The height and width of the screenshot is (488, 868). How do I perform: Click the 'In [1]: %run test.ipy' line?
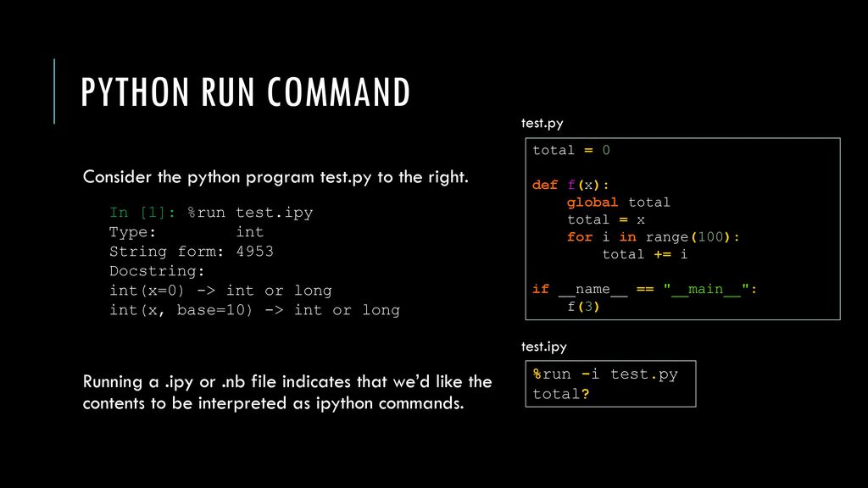[211, 213]
